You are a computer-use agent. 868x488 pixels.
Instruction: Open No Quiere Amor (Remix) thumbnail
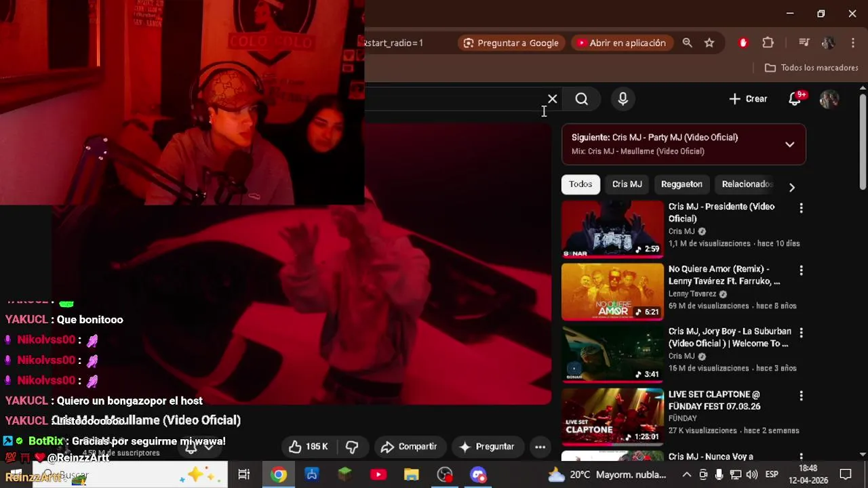point(612,291)
